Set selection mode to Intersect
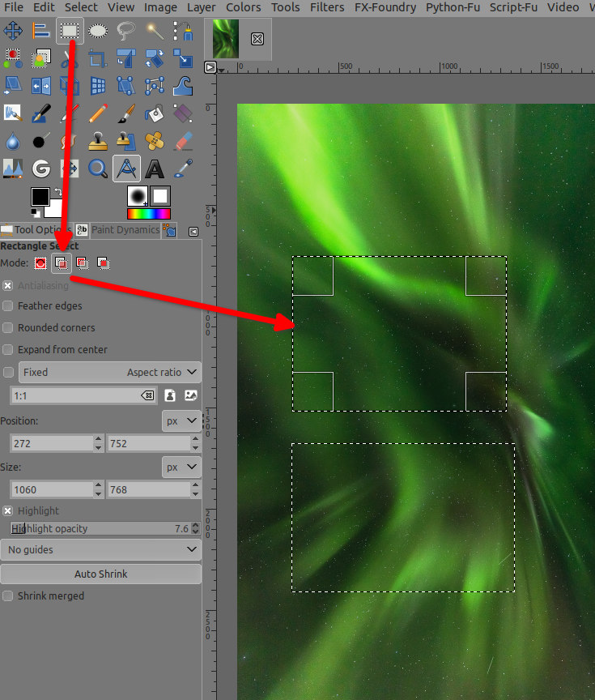This screenshot has height=700, width=595. tap(103, 263)
